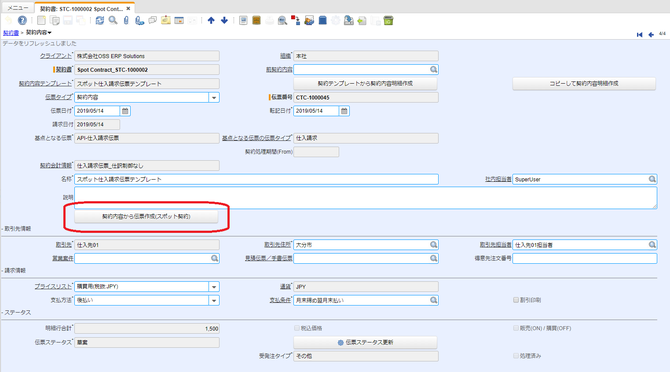The image size is (670, 372).
Task: Click the 契約内容テンプレート label link
Action: pos(45,84)
